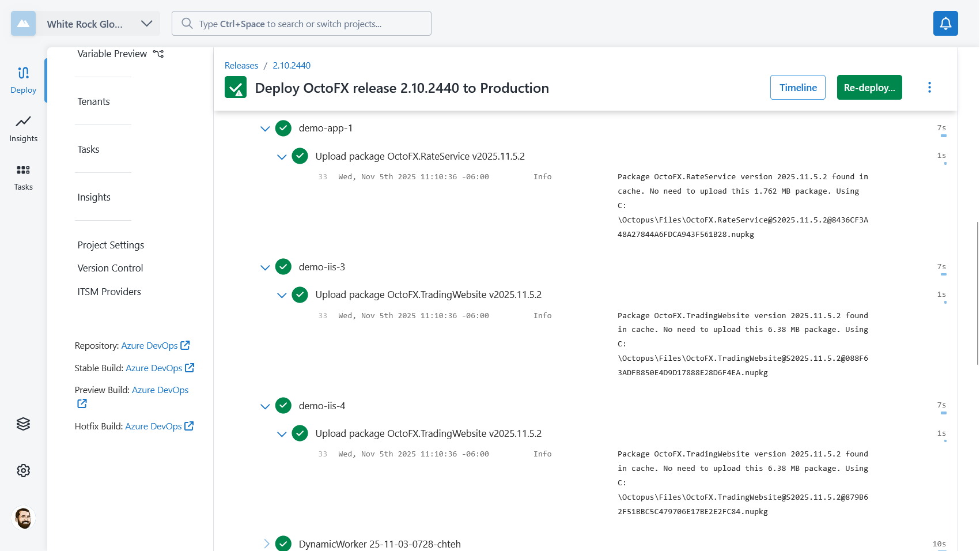
Task: Focus the search or switch projects field
Action: pyautogui.click(x=301, y=24)
